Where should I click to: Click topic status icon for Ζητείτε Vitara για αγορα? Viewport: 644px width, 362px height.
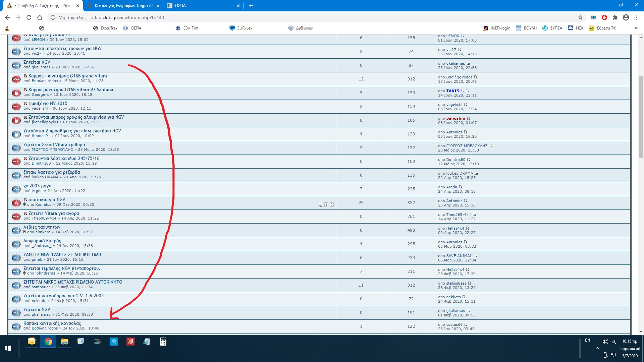click(16, 216)
